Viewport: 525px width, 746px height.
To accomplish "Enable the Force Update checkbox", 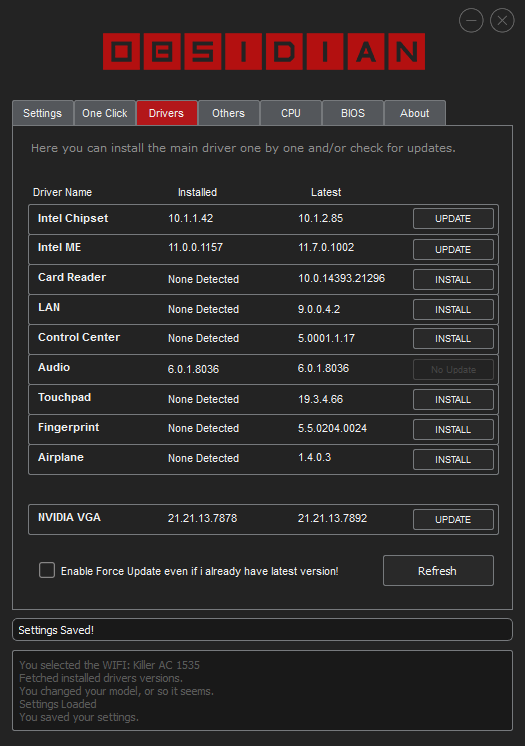I will click(x=47, y=570).
